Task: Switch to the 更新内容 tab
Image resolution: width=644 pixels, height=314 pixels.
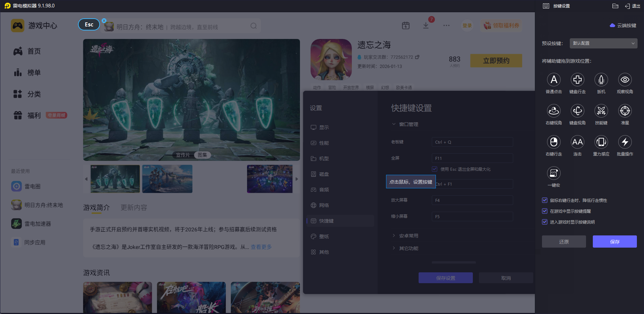Action: point(134,207)
